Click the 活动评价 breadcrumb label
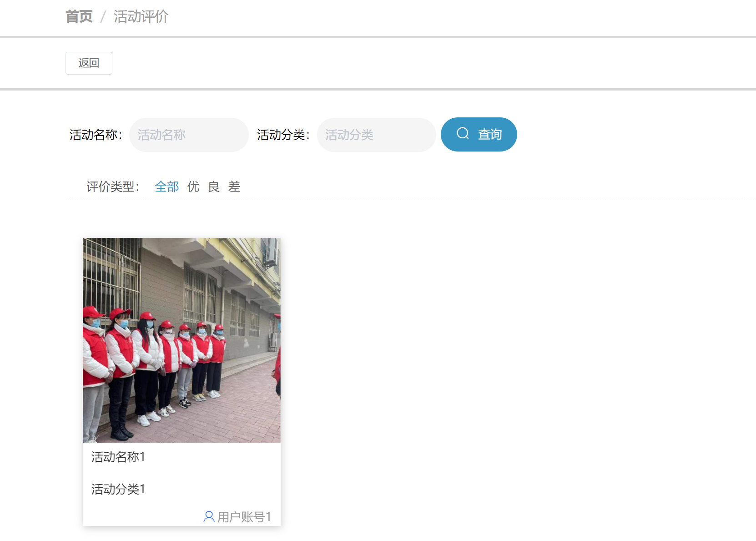This screenshot has height=541, width=756. (141, 16)
